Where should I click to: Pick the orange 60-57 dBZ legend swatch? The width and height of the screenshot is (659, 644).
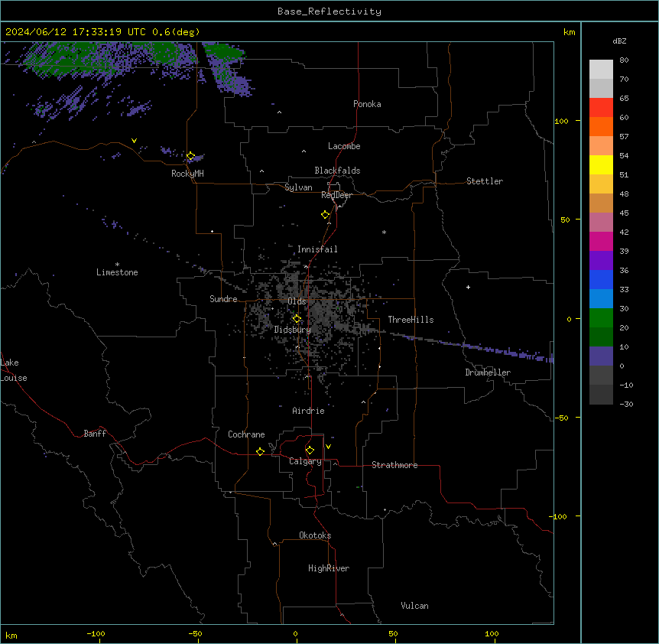(x=601, y=126)
